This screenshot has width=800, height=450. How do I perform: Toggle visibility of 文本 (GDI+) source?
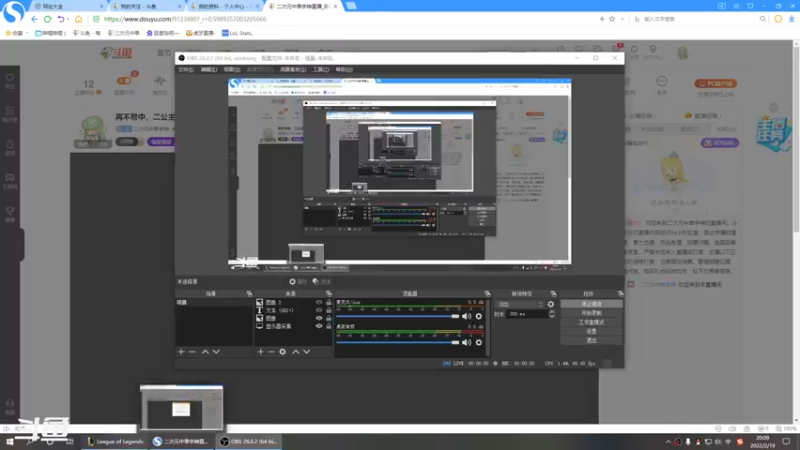[319, 310]
